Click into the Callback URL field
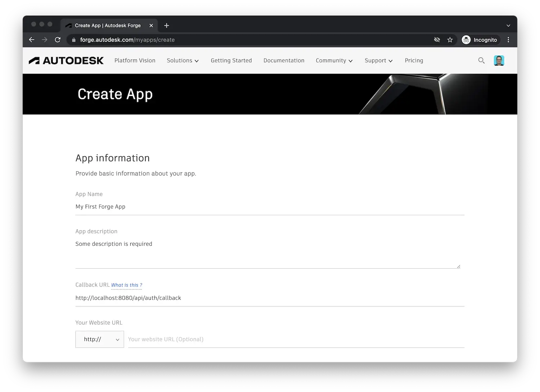Viewport: 540px width, 392px height. coord(270,298)
